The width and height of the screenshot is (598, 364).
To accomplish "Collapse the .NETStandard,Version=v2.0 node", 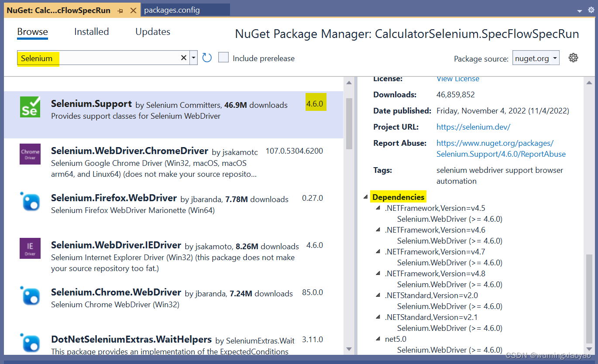I will coord(378,295).
